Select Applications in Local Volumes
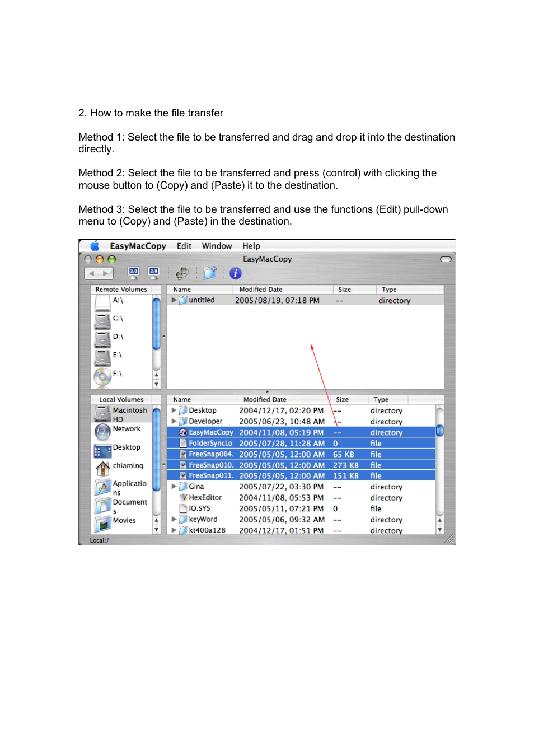Screen dimensions: 534x756 (121, 487)
